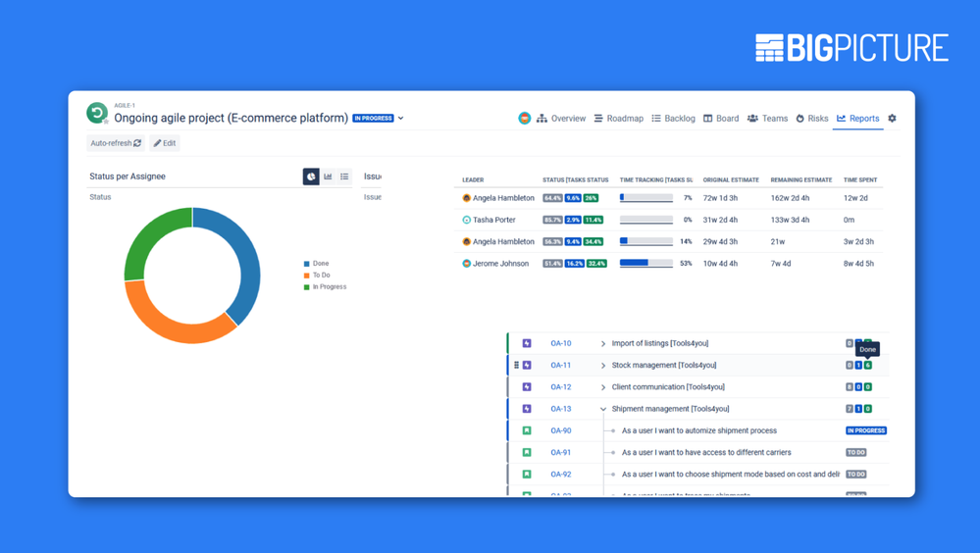Click the 'Ongoing agile project (E-commerce platform)' title

click(231, 118)
